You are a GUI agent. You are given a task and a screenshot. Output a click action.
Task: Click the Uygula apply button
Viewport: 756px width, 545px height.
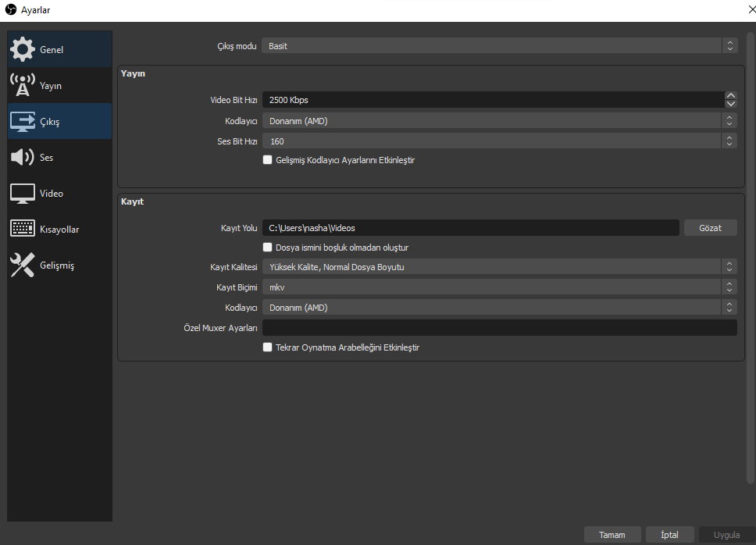[x=726, y=535]
